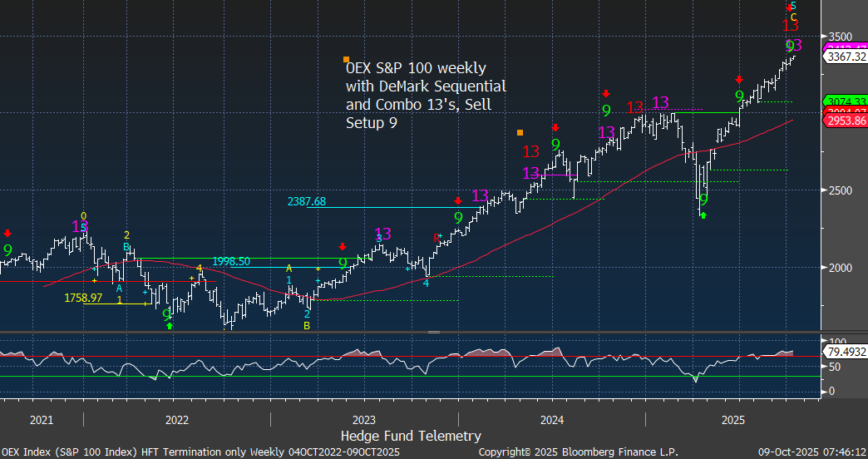This screenshot has height=459, width=868.
Task: Click the 3500 price axis label
Action: click(841, 37)
